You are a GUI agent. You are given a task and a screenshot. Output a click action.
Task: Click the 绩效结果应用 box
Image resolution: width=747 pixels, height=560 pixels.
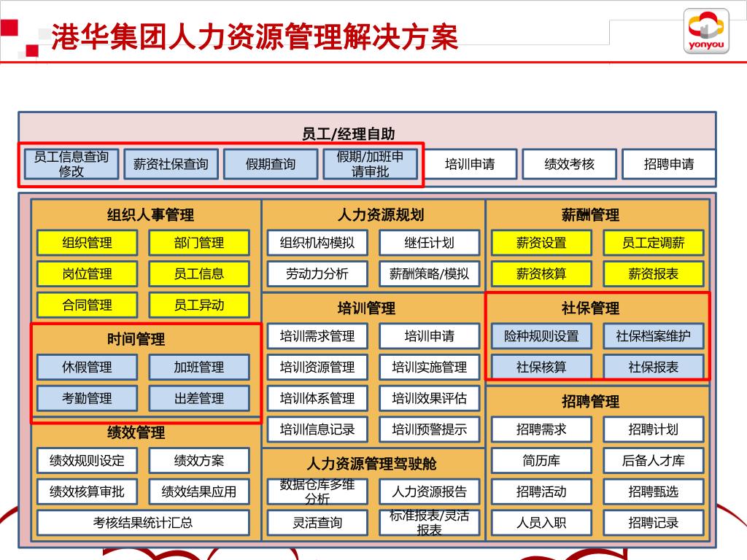[x=199, y=491]
